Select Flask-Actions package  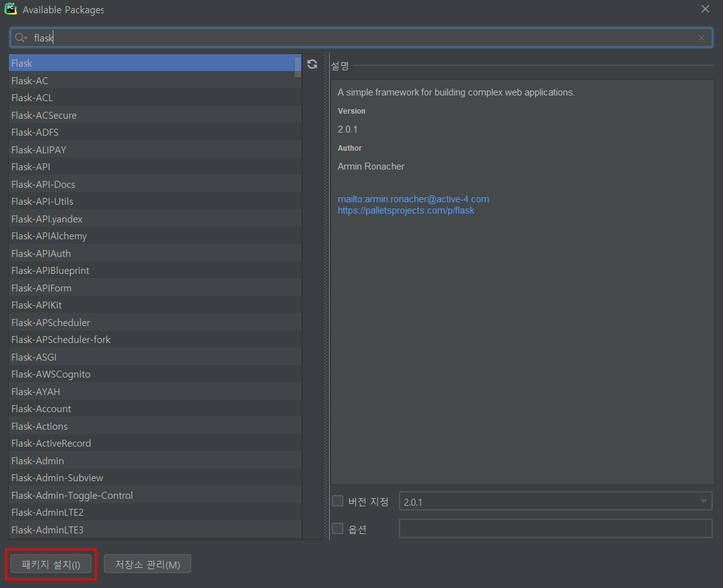pyautogui.click(x=155, y=427)
